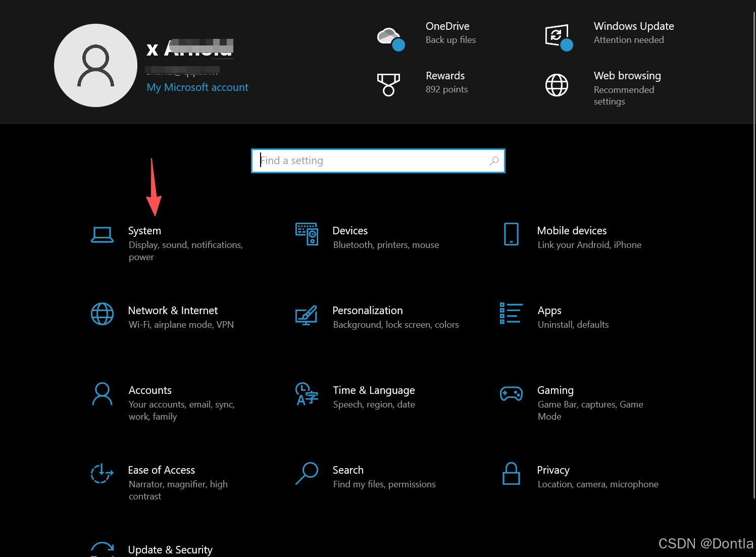Click the Time & Language icon

pyautogui.click(x=307, y=394)
